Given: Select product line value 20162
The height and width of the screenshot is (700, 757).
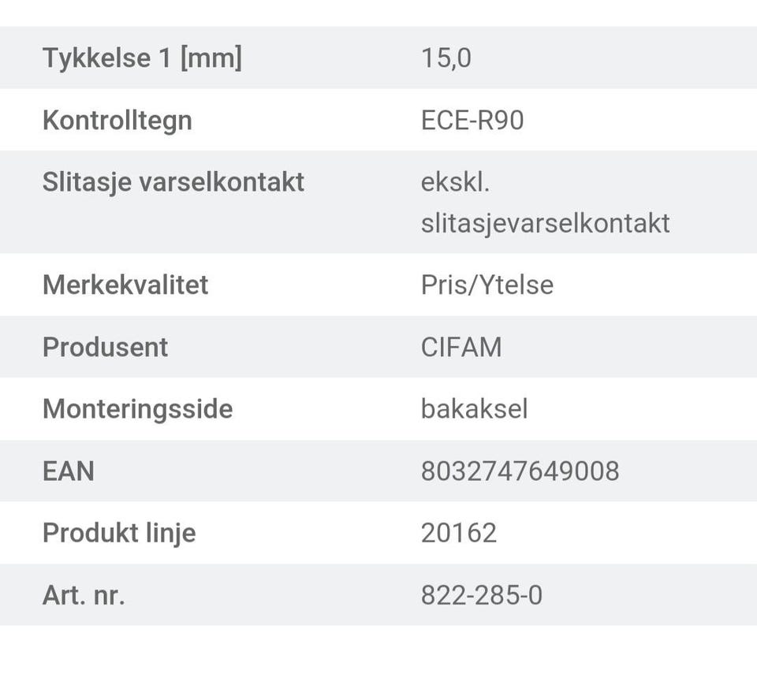Looking at the screenshot, I should pos(459,533).
